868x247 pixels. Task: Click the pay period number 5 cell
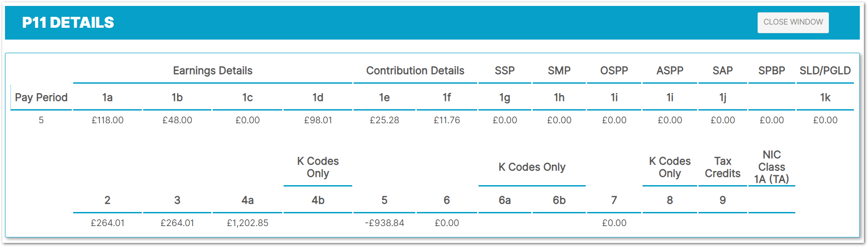(x=41, y=120)
